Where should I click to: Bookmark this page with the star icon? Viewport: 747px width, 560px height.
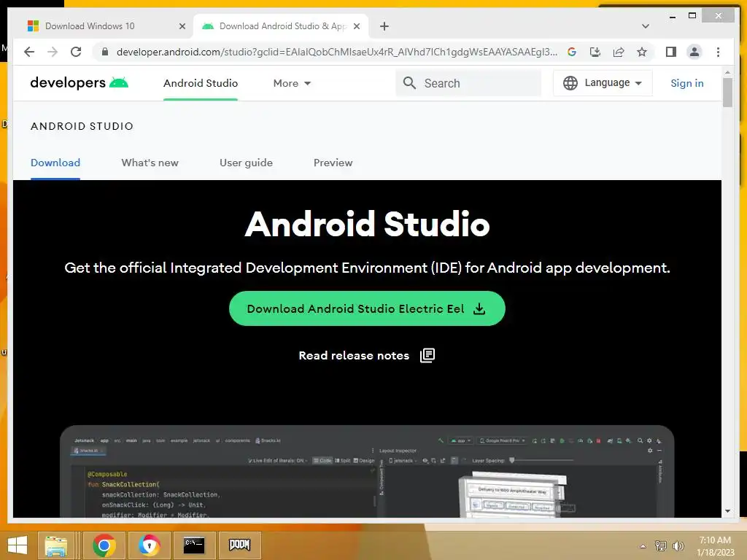coord(642,52)
